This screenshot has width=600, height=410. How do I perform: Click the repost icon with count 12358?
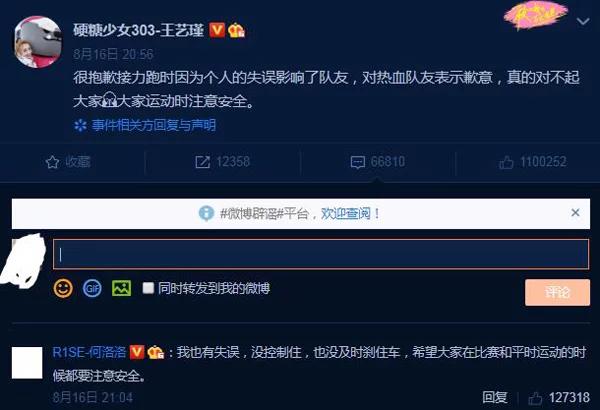[x=202, y=162]
